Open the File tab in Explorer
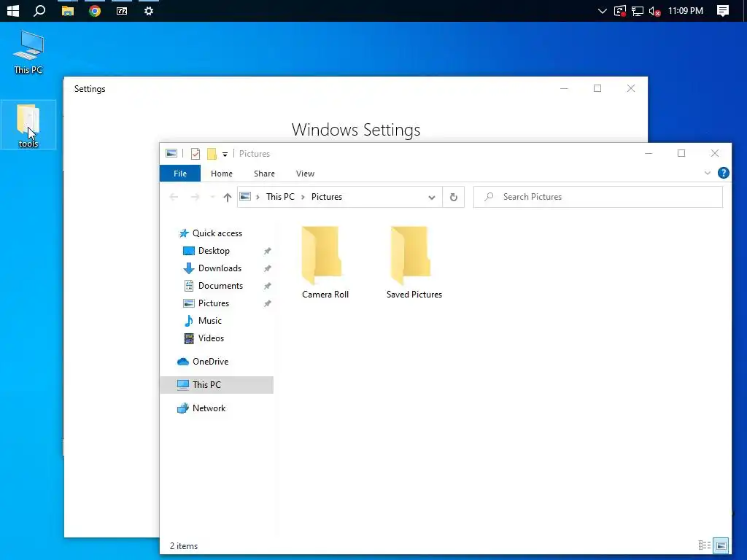747x560 pixels. coord(180,174)
